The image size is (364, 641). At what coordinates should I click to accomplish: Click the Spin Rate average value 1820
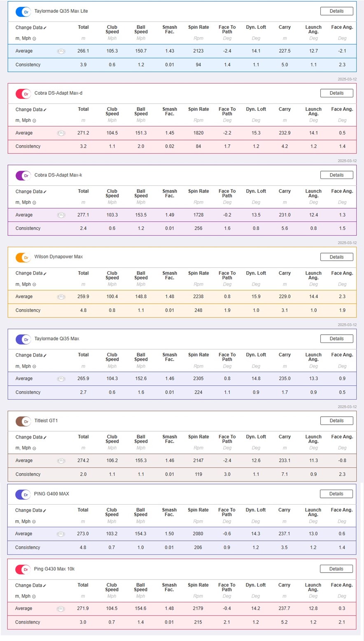coord(198,133)
